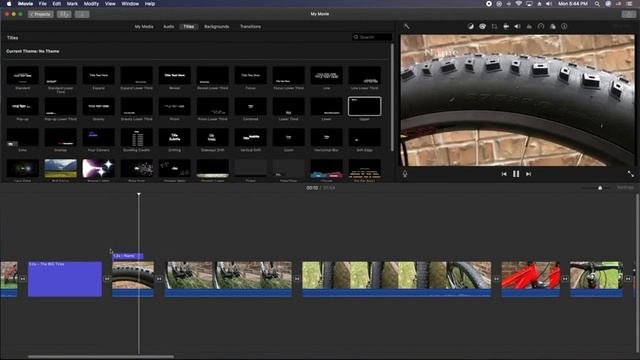Play the viewer in full screen
640x360 pixels.
coord(631,174)
